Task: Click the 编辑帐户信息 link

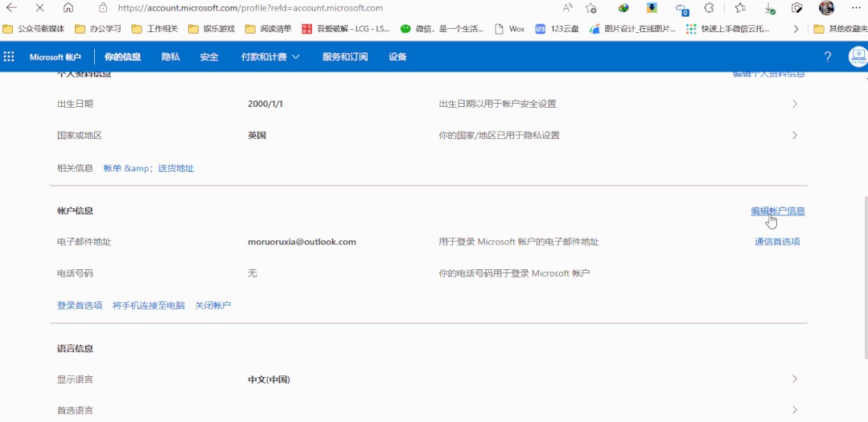Action: click(x=777, y=211)
